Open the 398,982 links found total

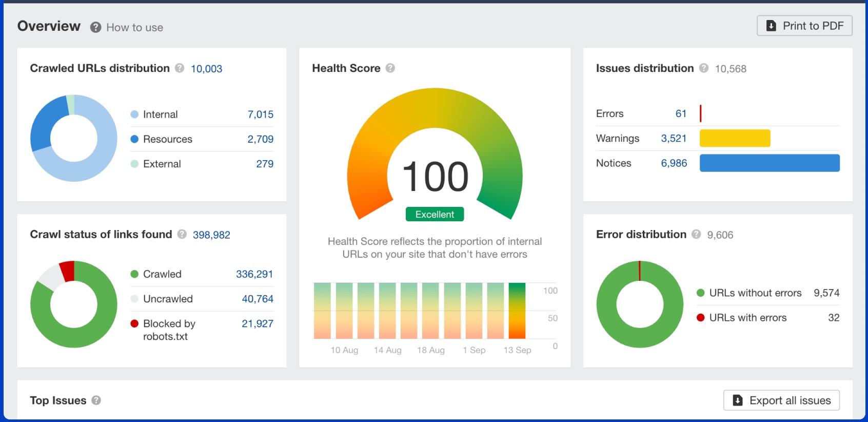[x=211, y=235]
